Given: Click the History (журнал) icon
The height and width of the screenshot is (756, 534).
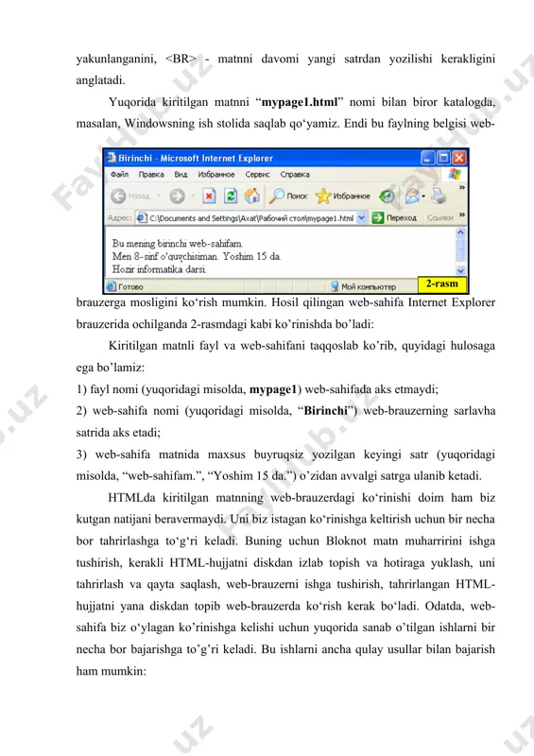Looking at the screenshot, I should click(387, 196).
